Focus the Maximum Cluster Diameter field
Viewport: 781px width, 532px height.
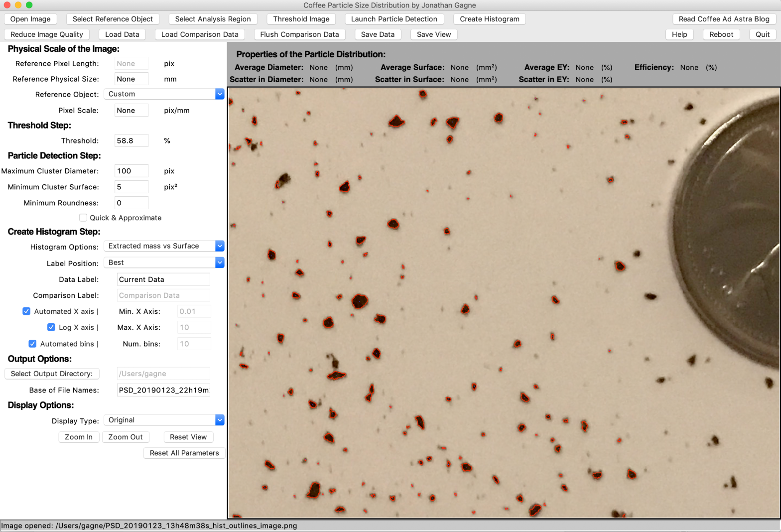click(131, 171)
